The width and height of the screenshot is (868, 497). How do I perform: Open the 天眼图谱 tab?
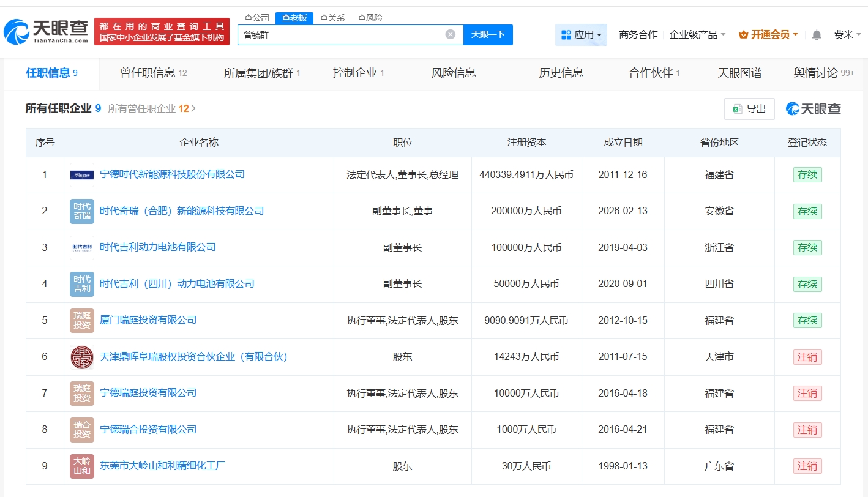tap(739, 73)
